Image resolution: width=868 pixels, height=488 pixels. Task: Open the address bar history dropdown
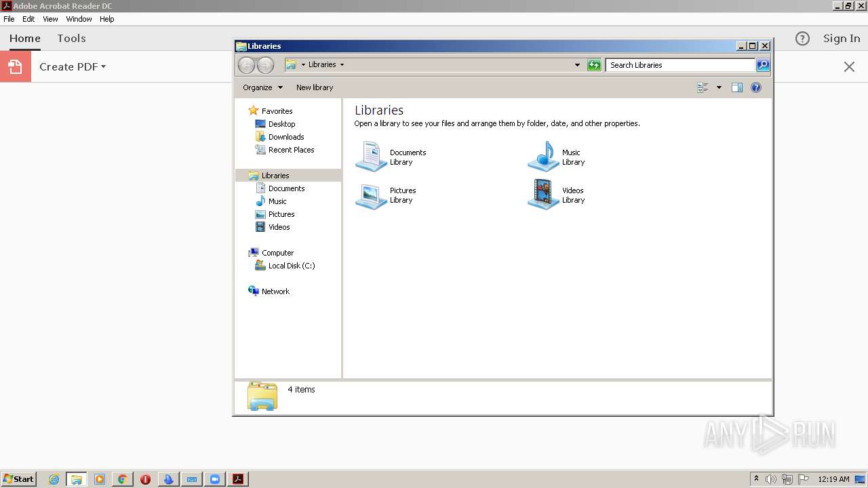(577, 65)
